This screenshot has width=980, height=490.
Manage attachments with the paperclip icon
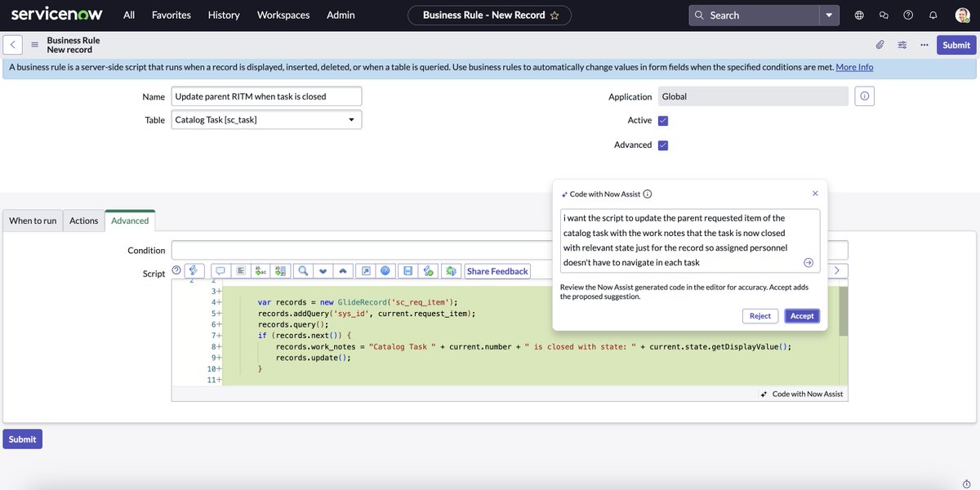point(880,45)
